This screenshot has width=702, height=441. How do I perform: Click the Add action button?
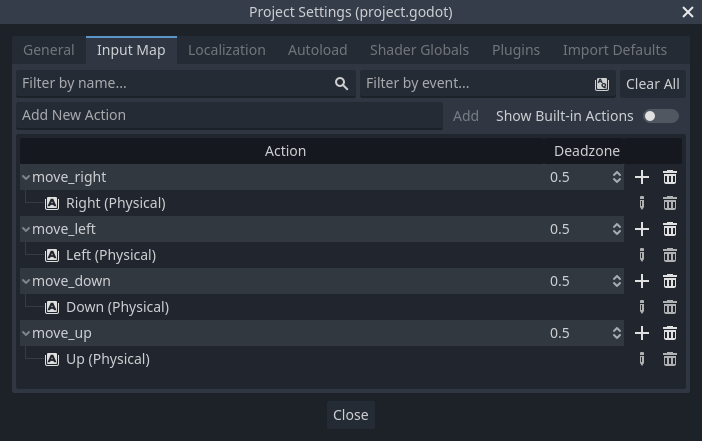point(466,116)
